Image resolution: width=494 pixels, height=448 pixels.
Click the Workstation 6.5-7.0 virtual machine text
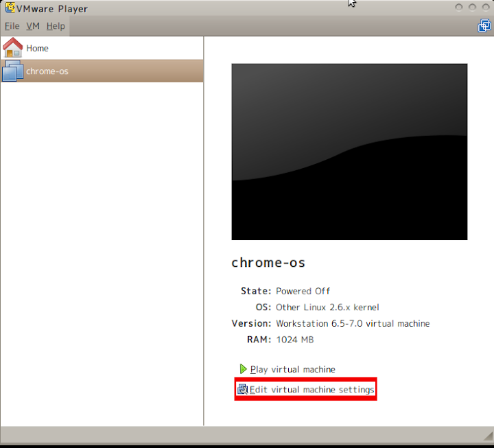(x=353, y=324)
